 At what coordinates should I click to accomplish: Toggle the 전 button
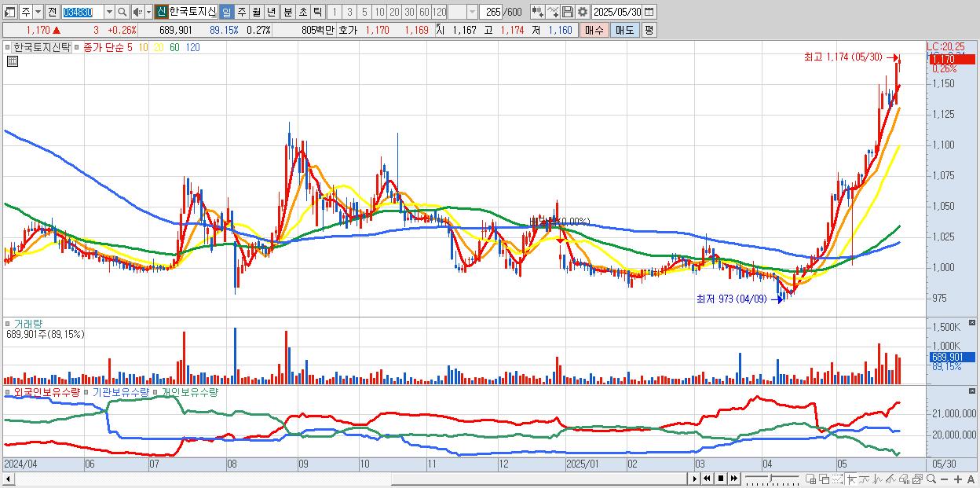(52, 12)
